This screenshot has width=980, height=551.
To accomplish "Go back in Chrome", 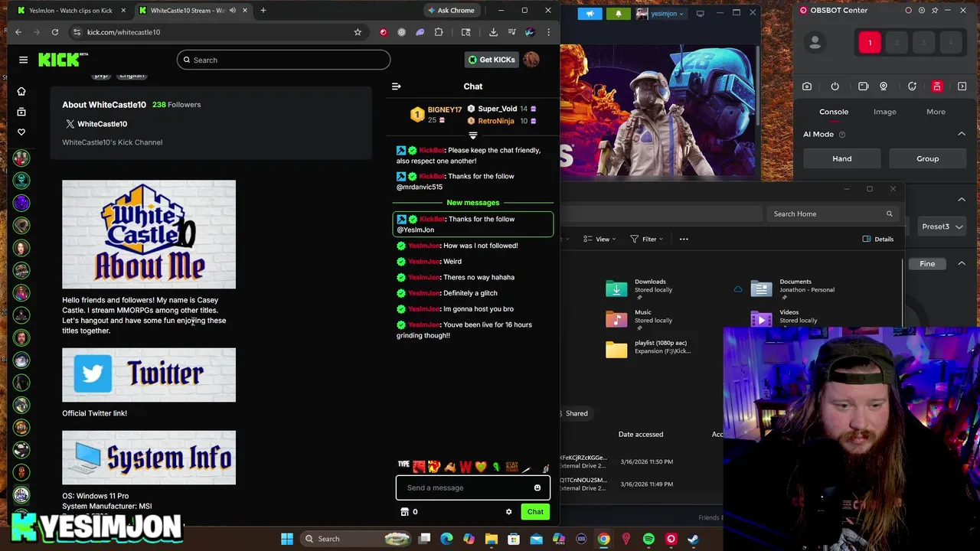I will [x=18, y=32].
